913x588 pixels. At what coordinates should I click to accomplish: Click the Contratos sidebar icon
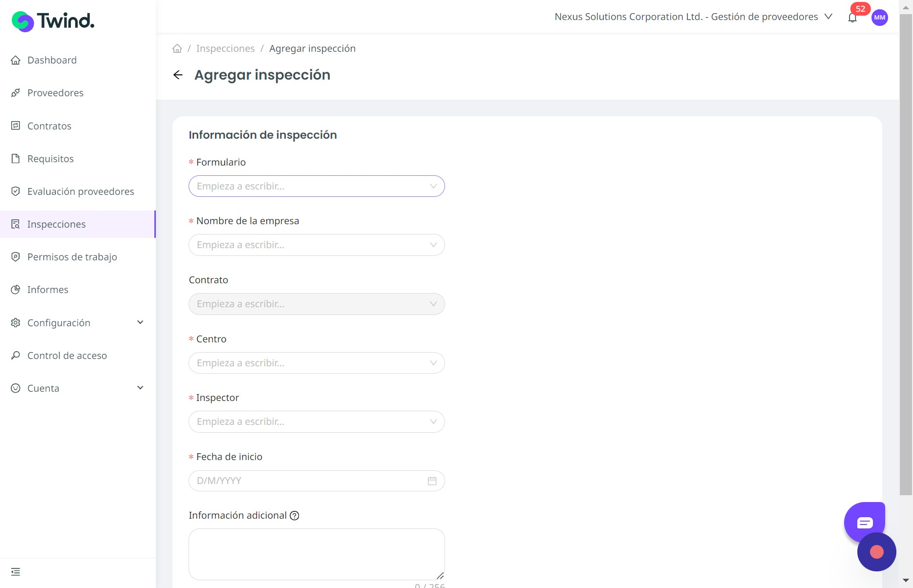pyautogui.click(x=16, y=126)
